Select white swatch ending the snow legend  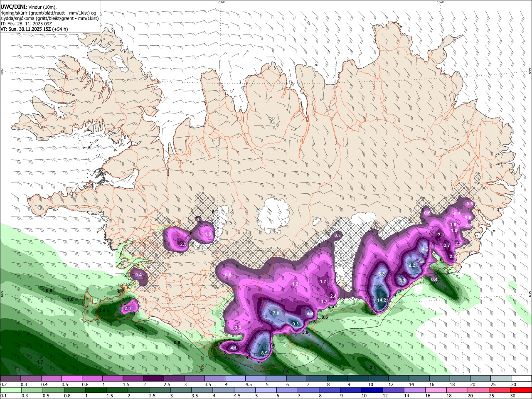click(521, 378)
